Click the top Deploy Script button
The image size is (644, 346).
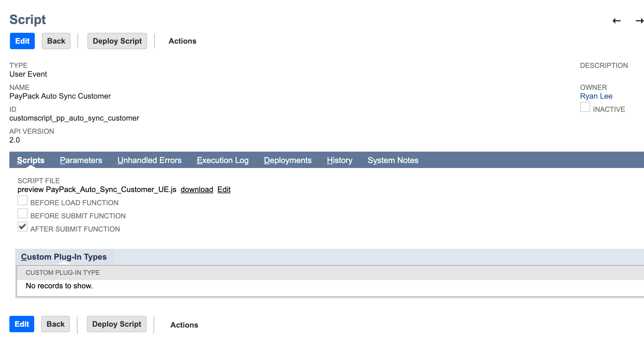(117, 41)
